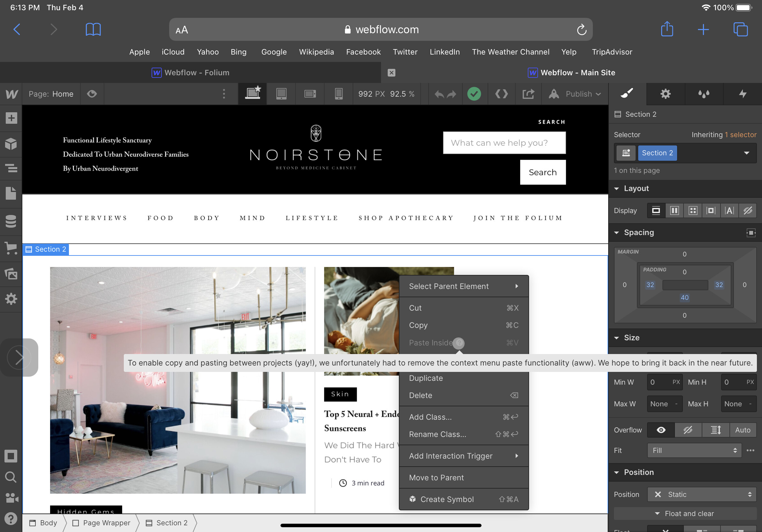The image size is (762, 532).
Task: Open the export code icon
Action: click(x=502, y=94)
